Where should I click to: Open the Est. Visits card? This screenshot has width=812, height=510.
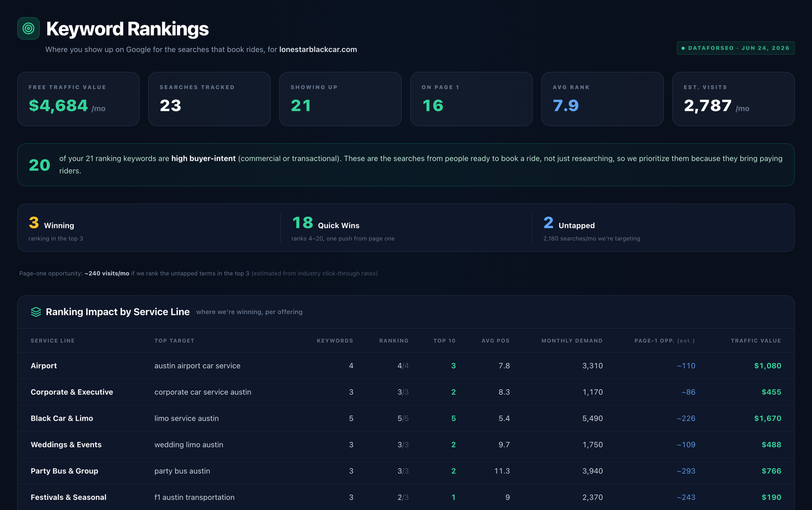click(733, 99)
